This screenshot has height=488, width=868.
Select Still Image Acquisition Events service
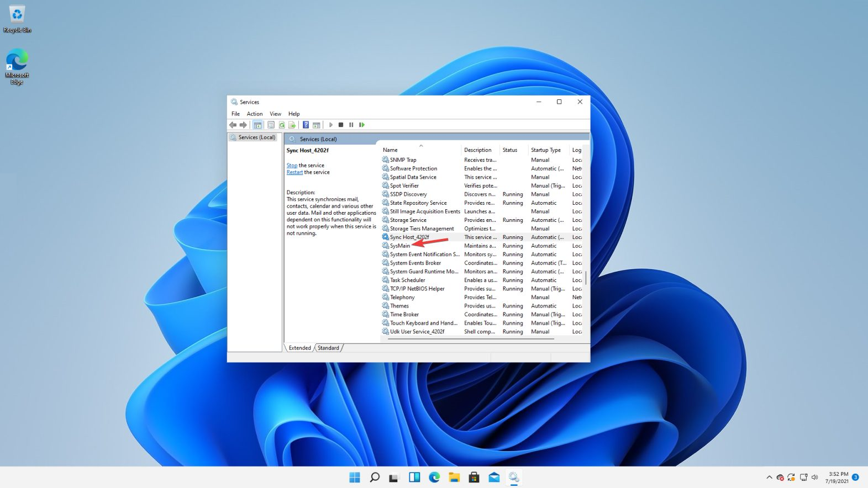(x=481, y=211)
